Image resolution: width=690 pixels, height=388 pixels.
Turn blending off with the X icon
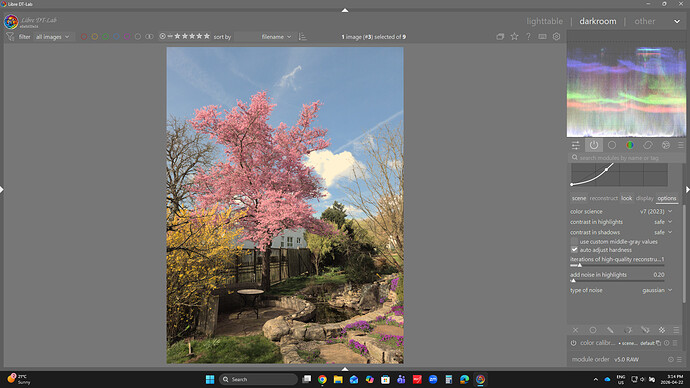click(576, 330)
